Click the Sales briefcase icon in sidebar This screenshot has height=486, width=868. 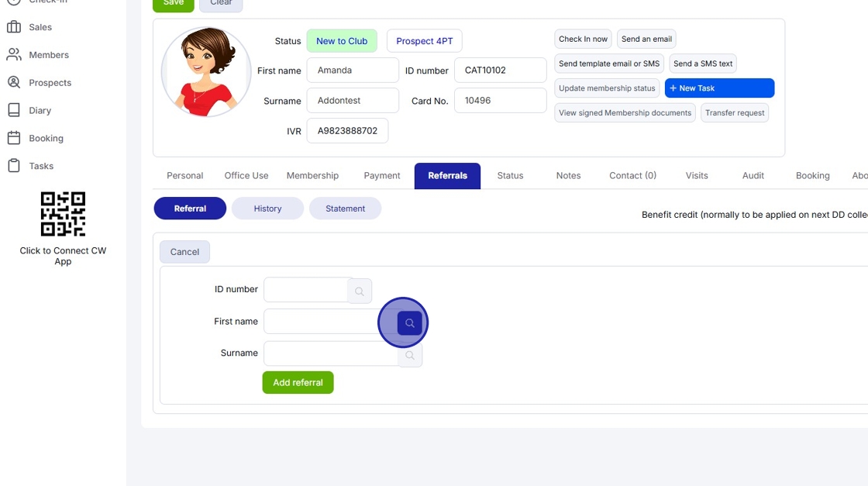[14, 26]
